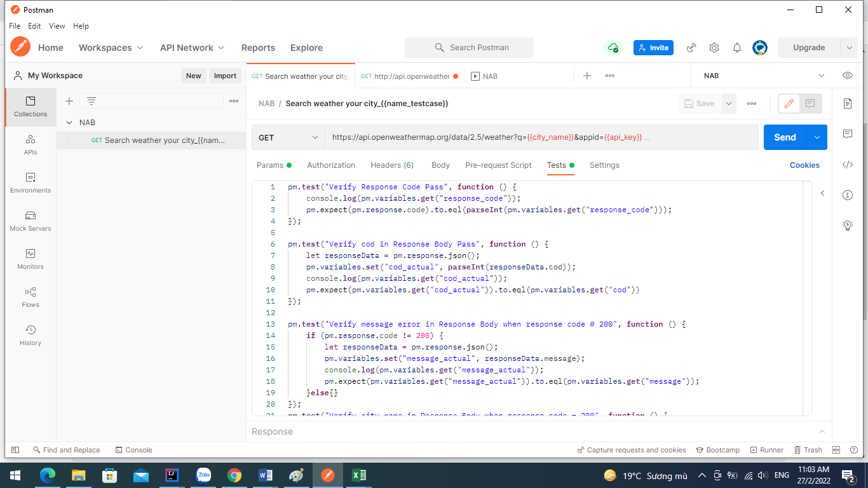Switch to the Headers (6) tab
Screen dimensions: 868x488
point(392,165)
